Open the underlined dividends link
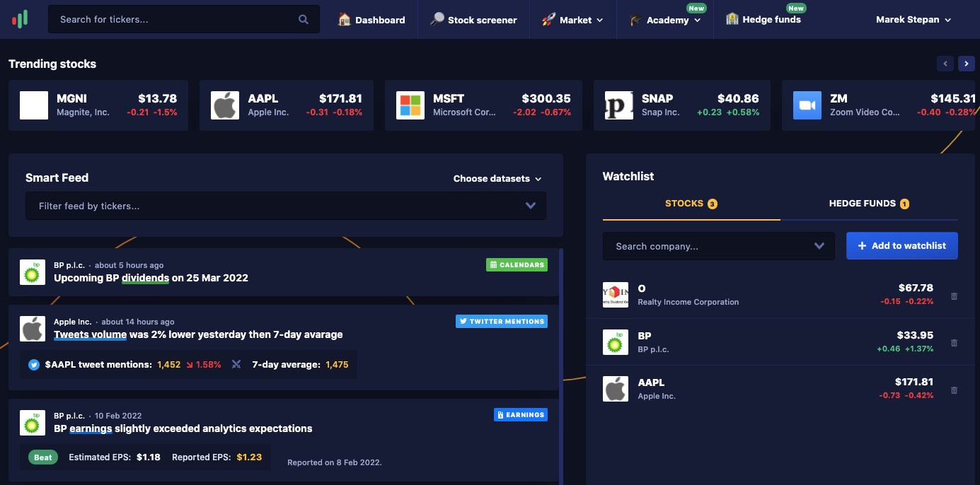 tap(145, 278)
